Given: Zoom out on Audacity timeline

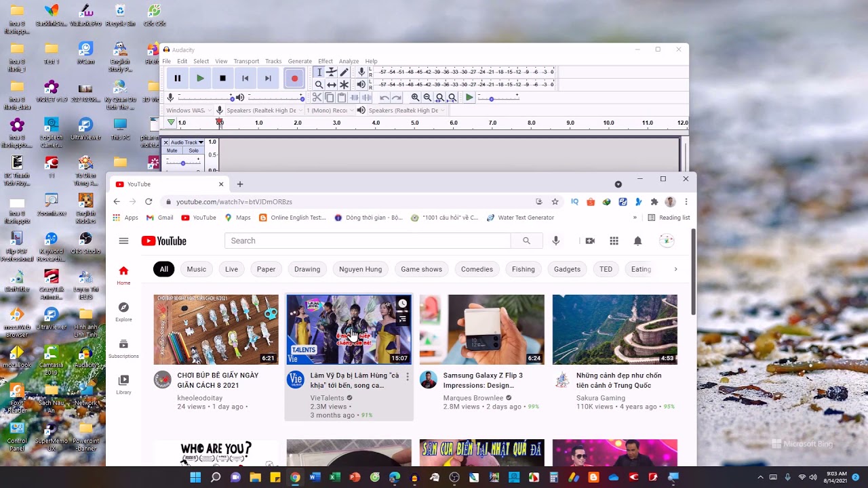Looking at the screenshot, I should (x=427, y=98).
